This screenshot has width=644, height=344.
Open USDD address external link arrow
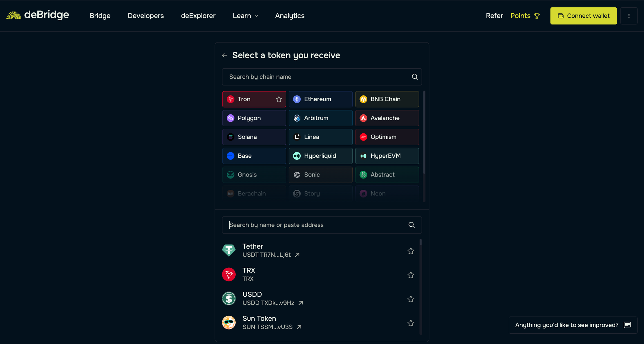(x=300, y=303)
